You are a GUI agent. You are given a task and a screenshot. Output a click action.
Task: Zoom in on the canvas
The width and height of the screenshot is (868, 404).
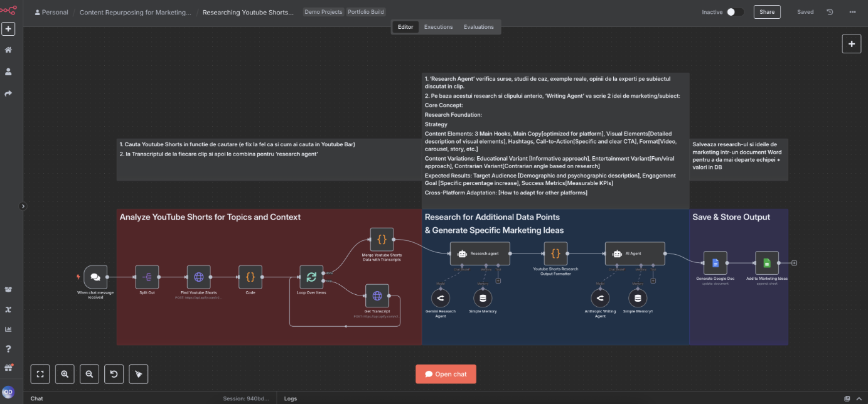[x=65, y=374]
